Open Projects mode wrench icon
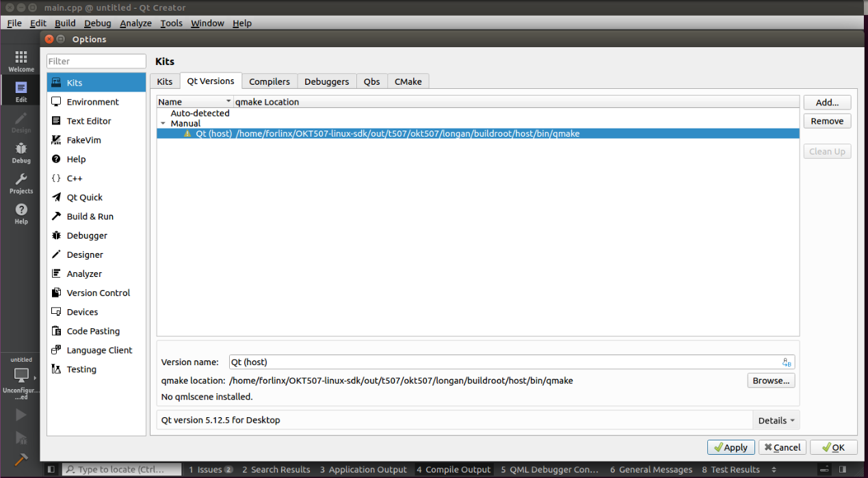Viewport: 868px width, 478px height. 21,183
